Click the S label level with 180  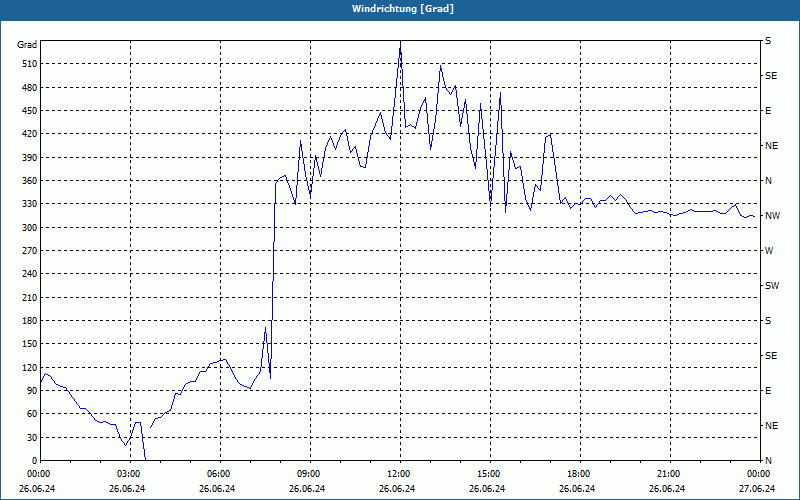768,320
